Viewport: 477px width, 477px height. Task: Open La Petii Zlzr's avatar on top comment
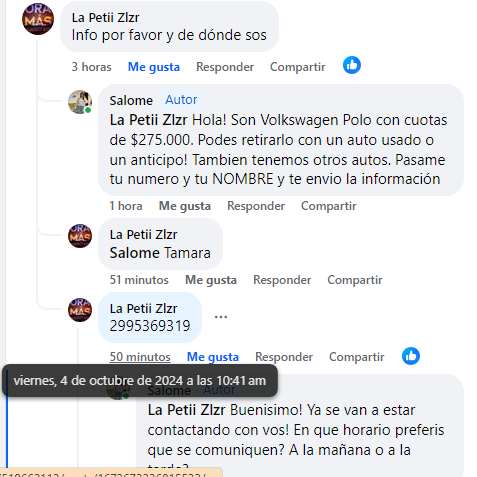[x=38, y=19]
